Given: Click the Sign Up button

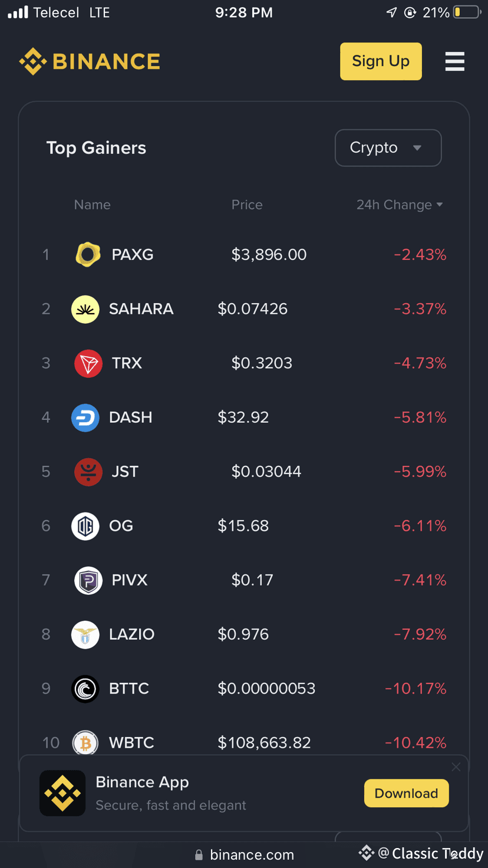Looking at the screenshot, I should click(x=381, y=61).
